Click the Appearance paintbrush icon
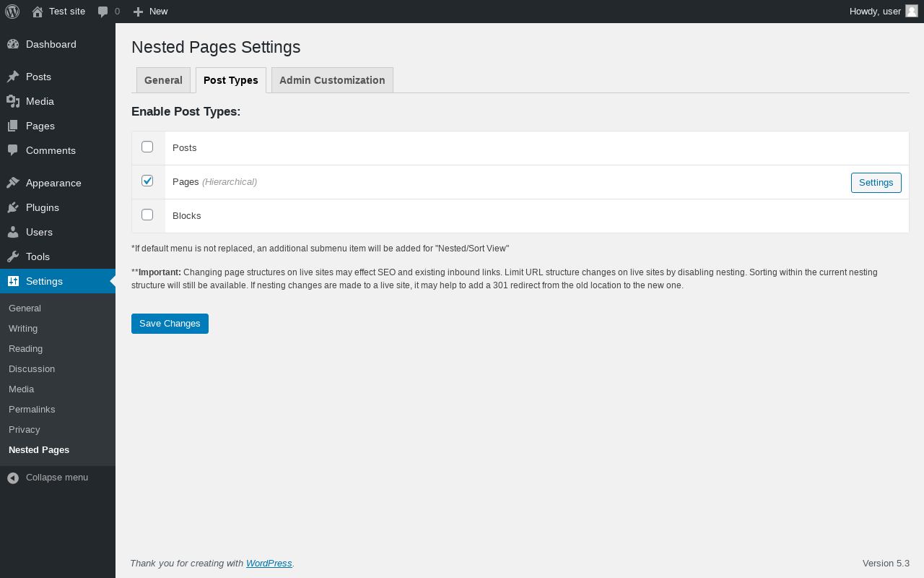The image size is (924, 578). (13, 183)
